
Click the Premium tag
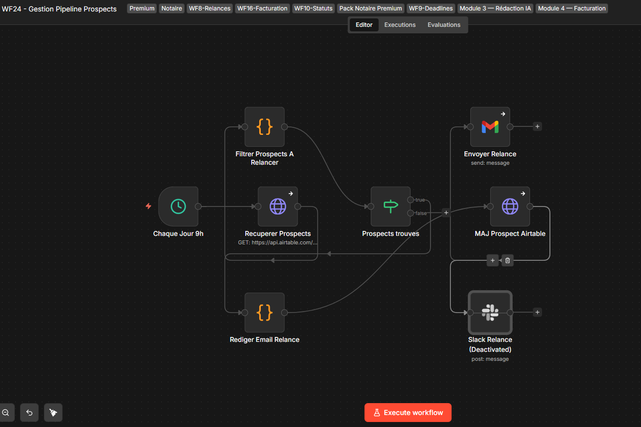[142, 9]
